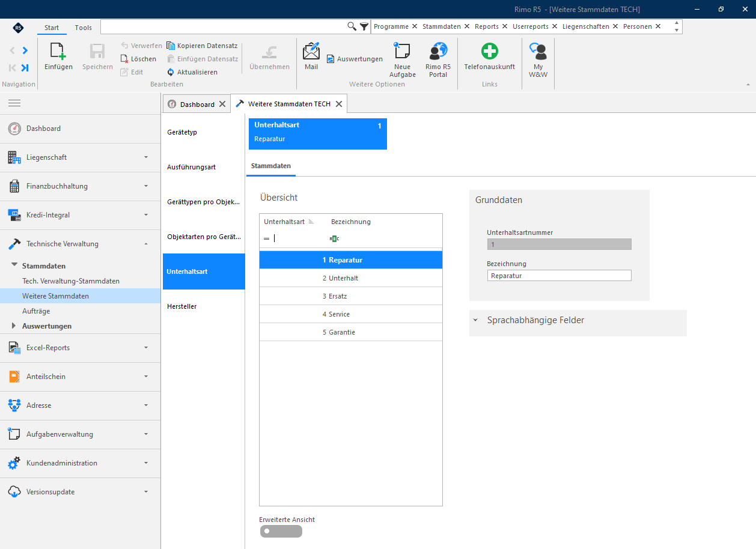Viewport: 756px width, 549px height.
Task: Open Adresse sidebar section
Action: click(80, 405)
